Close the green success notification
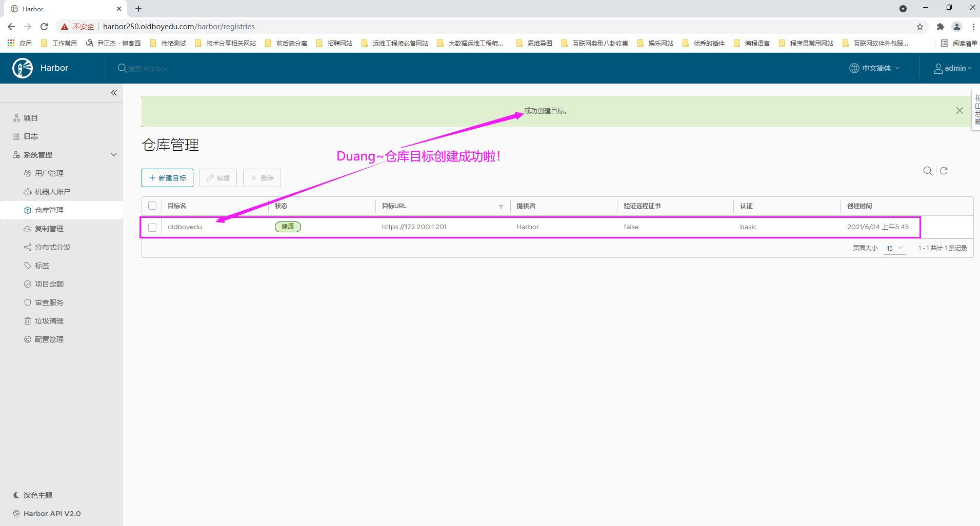The width and height of the screenshot is (980, 526). (x=959, y=111)
